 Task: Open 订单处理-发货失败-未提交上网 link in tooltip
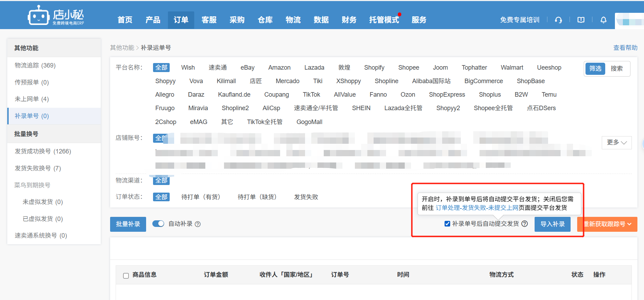(477, 208)
